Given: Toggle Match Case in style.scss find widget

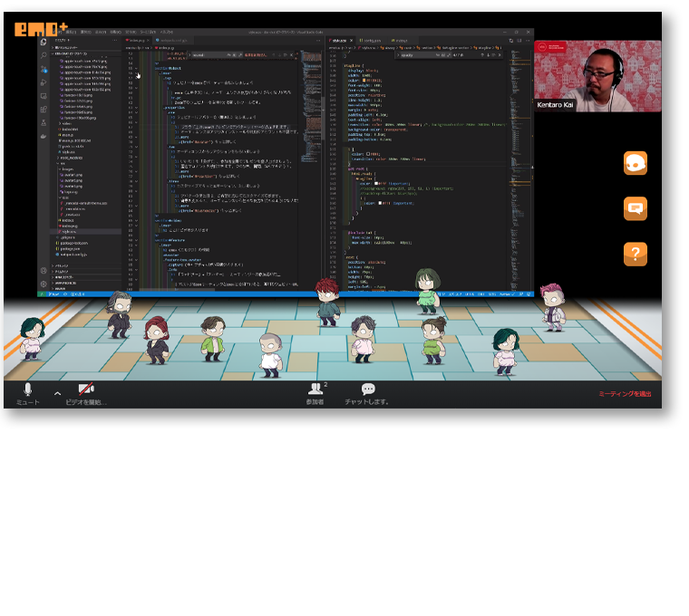Looking at the screenshot, I should 438,55.
